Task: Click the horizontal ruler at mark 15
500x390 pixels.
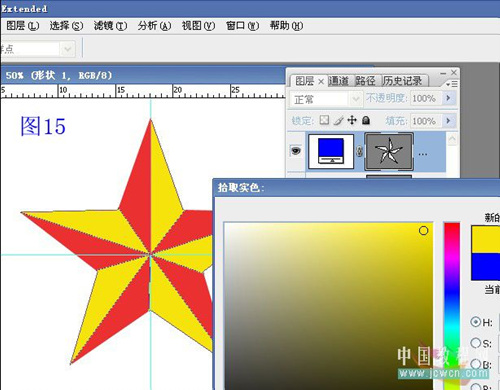Action: pyautogui.click(x=121, y=90)
